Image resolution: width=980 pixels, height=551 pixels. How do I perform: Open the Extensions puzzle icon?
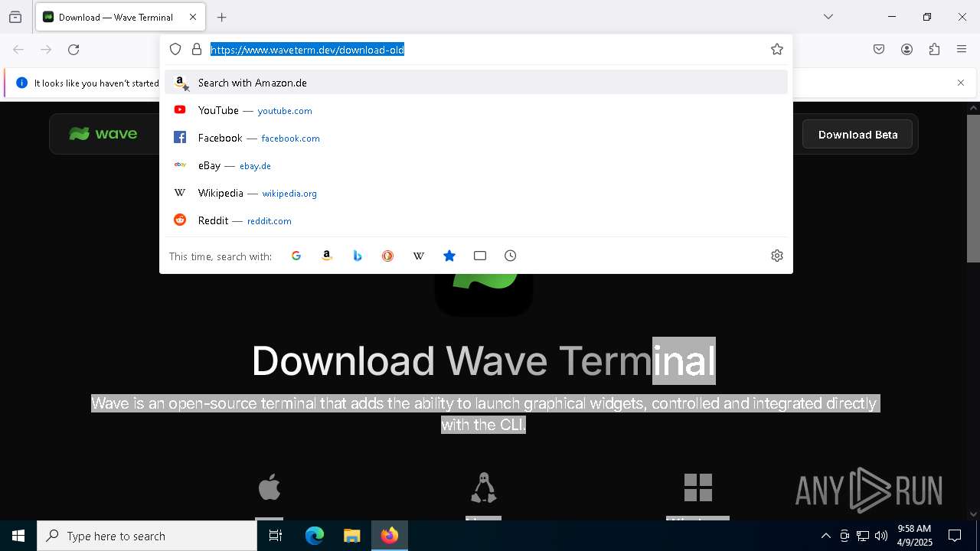tap(934, 50)
